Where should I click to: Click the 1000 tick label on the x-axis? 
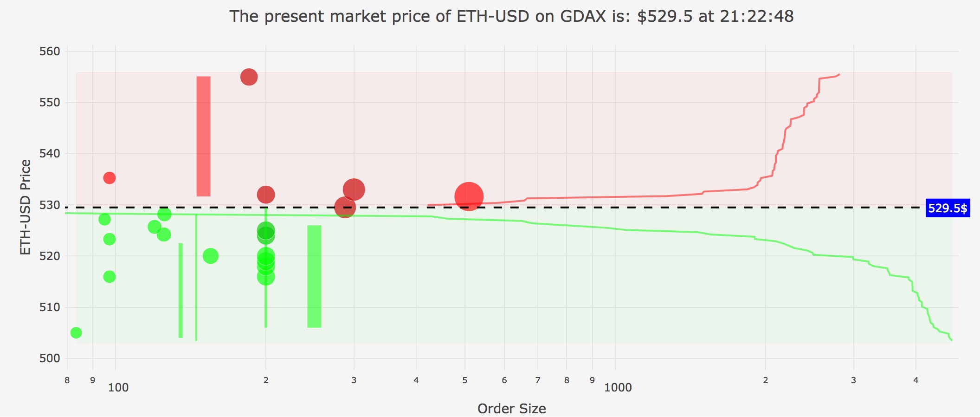coord(618,388)
